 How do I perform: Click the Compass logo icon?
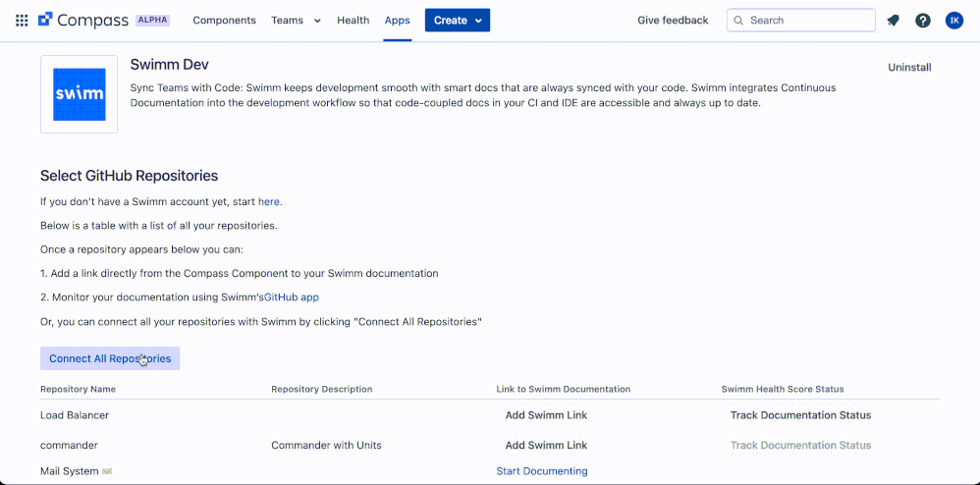45,20
